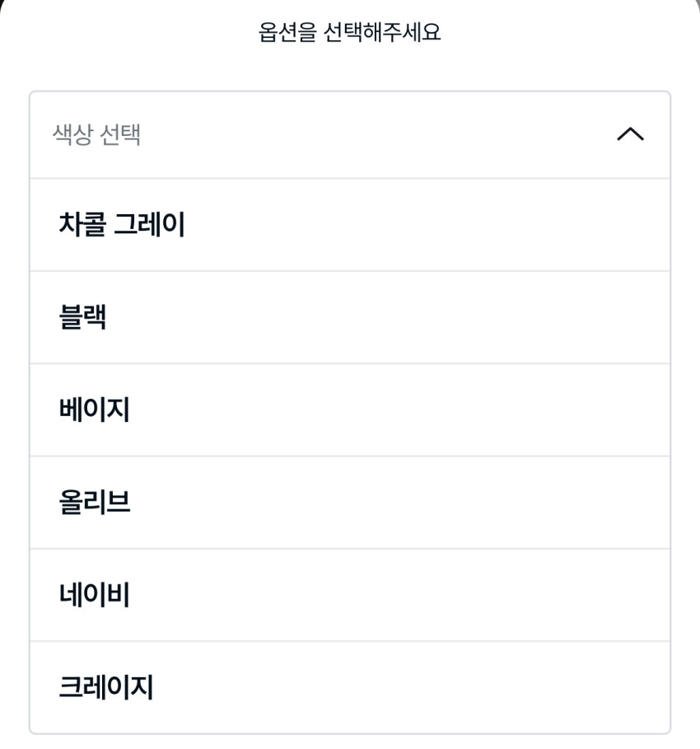Image resolution: width=700 pixels, height=749 pixels.
Task: Click the black color row
Action: [350, 317]
